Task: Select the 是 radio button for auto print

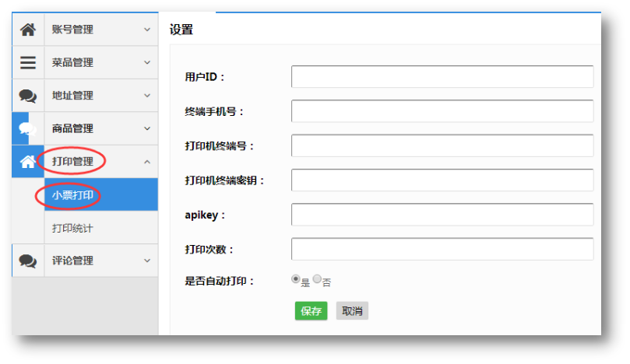Action: tap(296, 279)
